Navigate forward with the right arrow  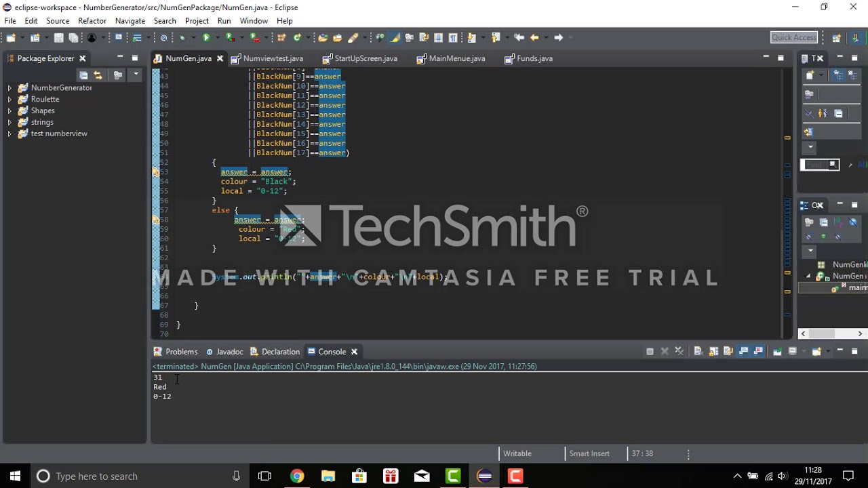pyautogui.click(x=558, y=37)
